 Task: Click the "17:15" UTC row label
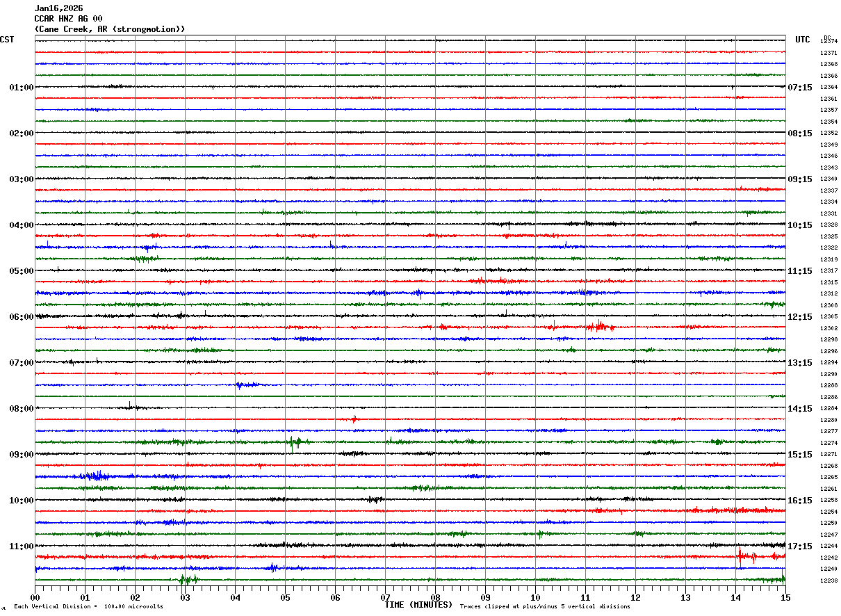(x=800, y=546)
